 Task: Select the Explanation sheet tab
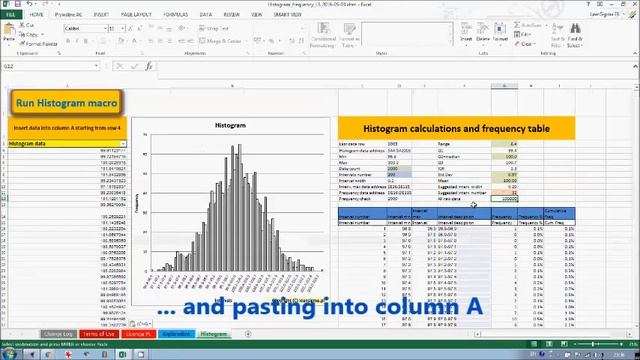coord(176,334)
